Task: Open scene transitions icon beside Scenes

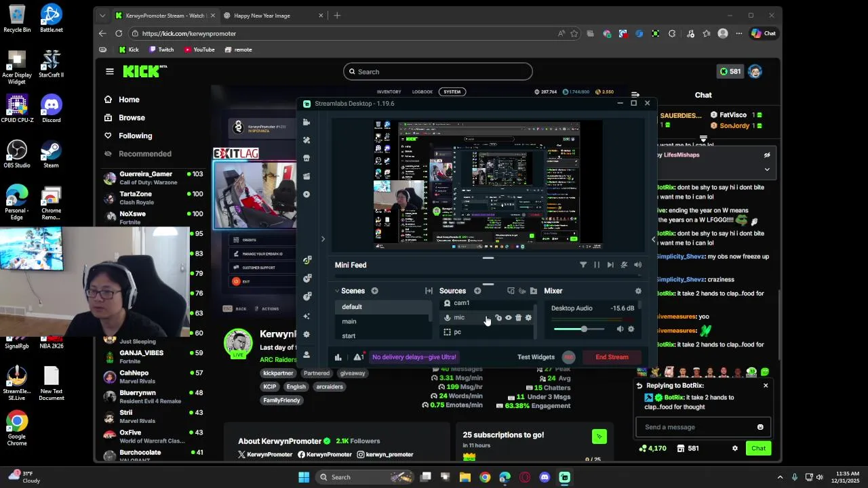Action: point(429,291)
